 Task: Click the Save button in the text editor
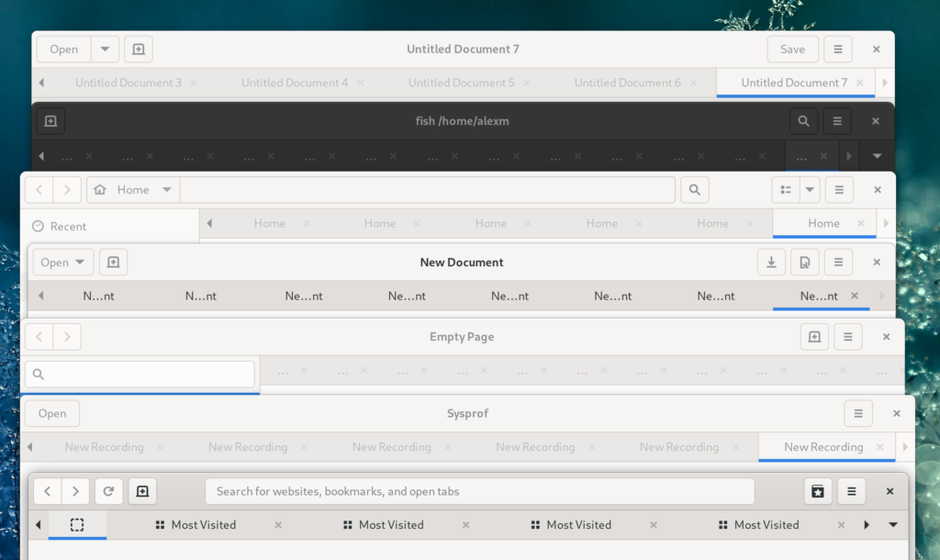[x=792, y=50]
